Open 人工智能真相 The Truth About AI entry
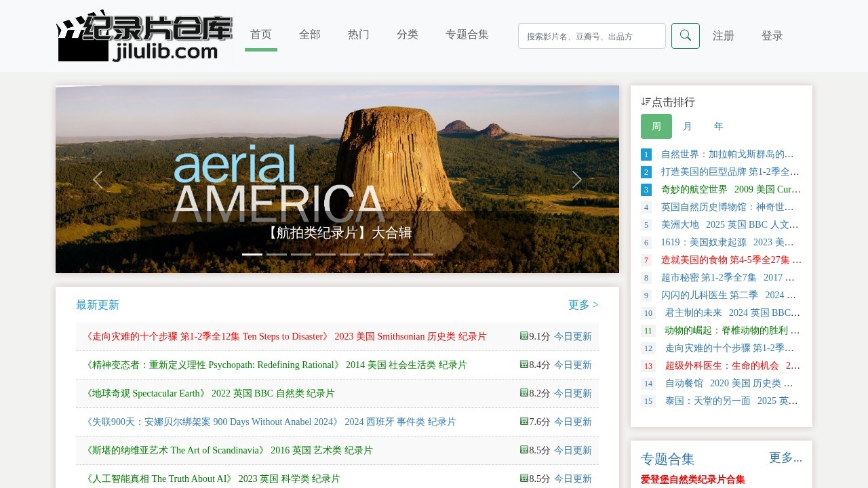Screen dimensions: 868x488 (213, 479)
